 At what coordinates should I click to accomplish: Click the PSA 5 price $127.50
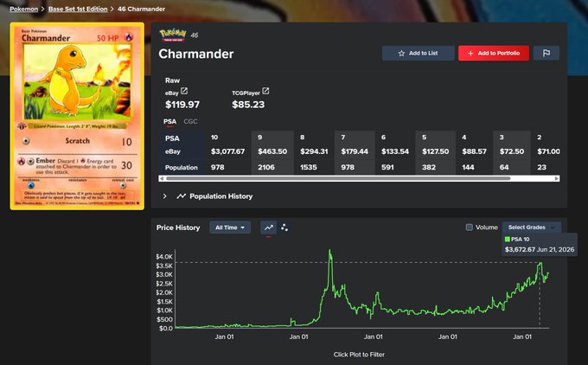coord(435,151)
